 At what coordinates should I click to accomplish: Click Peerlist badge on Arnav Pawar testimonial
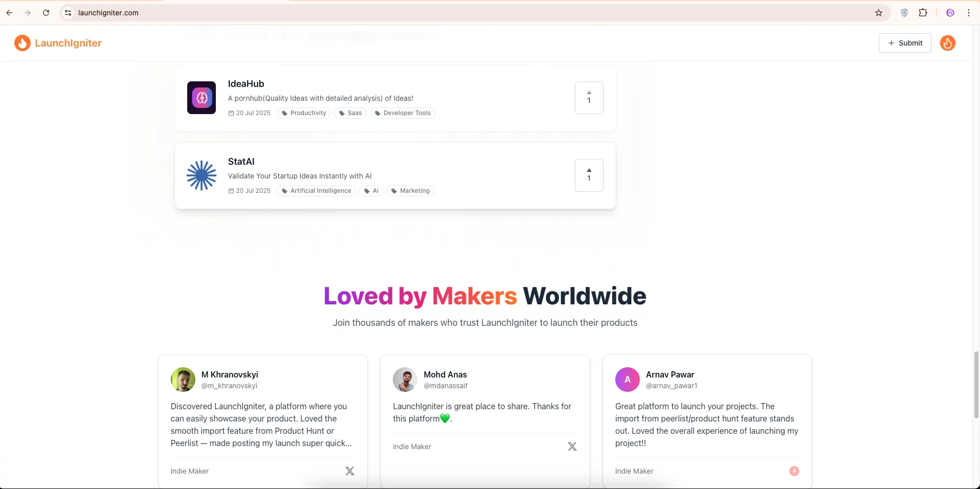pyautogui.click(x=794, y=471)
